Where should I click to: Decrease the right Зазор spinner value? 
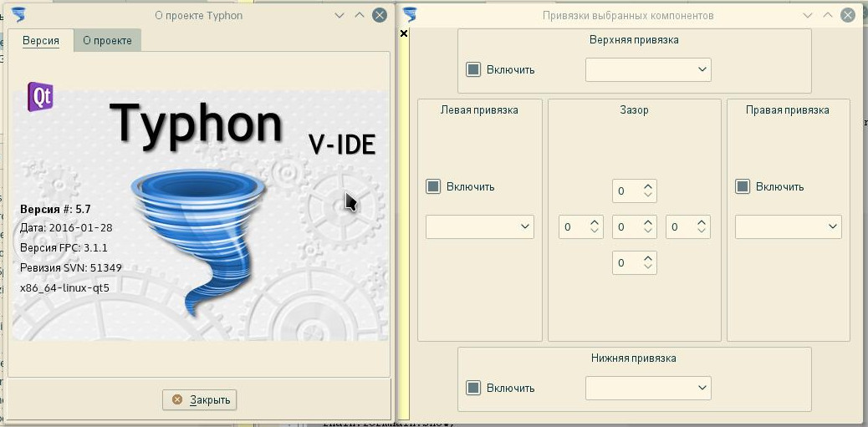pyautogui.click(x=702, y=231)
